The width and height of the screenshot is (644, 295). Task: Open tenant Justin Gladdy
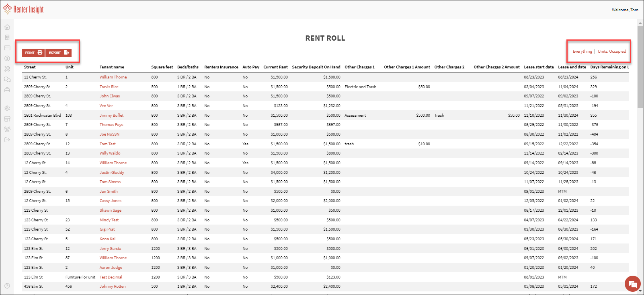pos(112,172)
